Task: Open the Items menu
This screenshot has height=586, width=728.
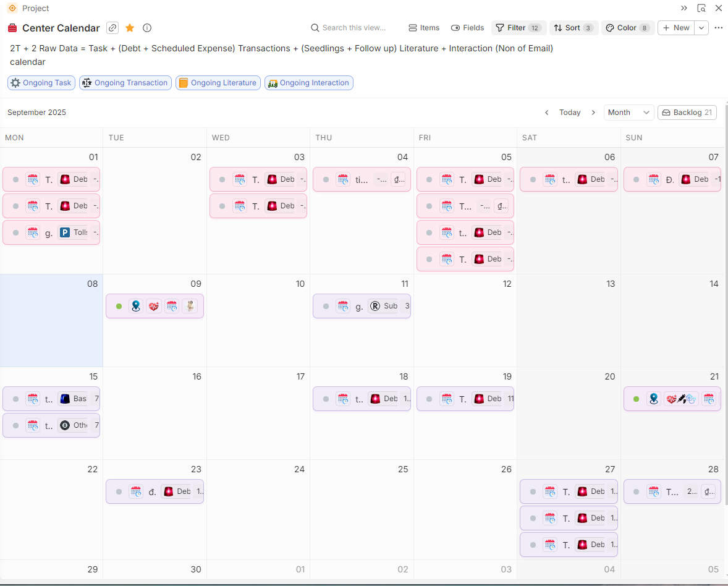Action: coord(424,28)
